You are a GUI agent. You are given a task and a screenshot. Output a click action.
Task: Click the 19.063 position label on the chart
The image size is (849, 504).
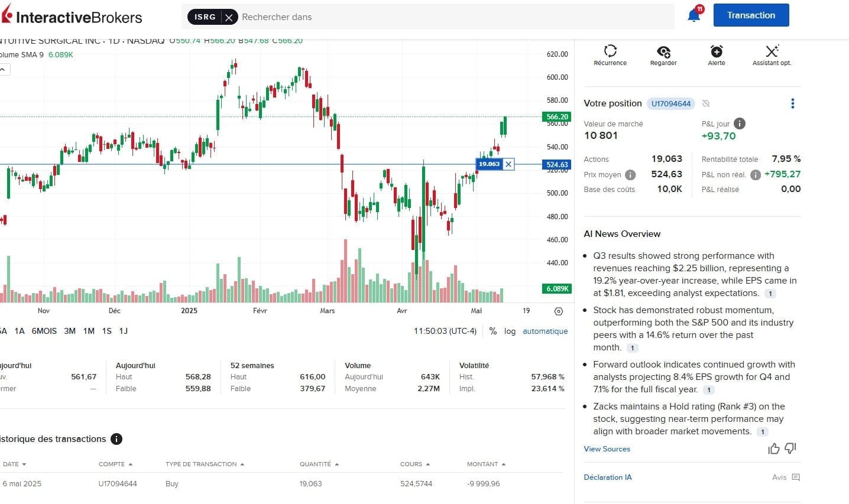coord(489,164)
